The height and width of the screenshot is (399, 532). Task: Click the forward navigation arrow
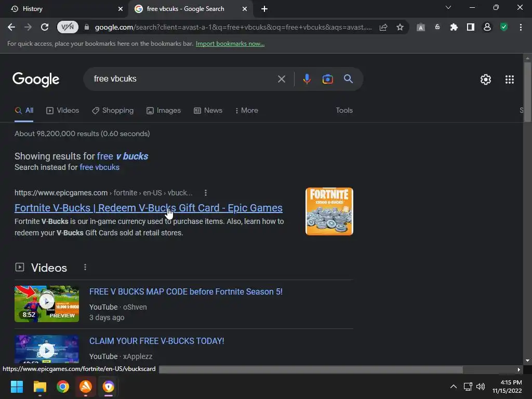click(x=28, y=27)
